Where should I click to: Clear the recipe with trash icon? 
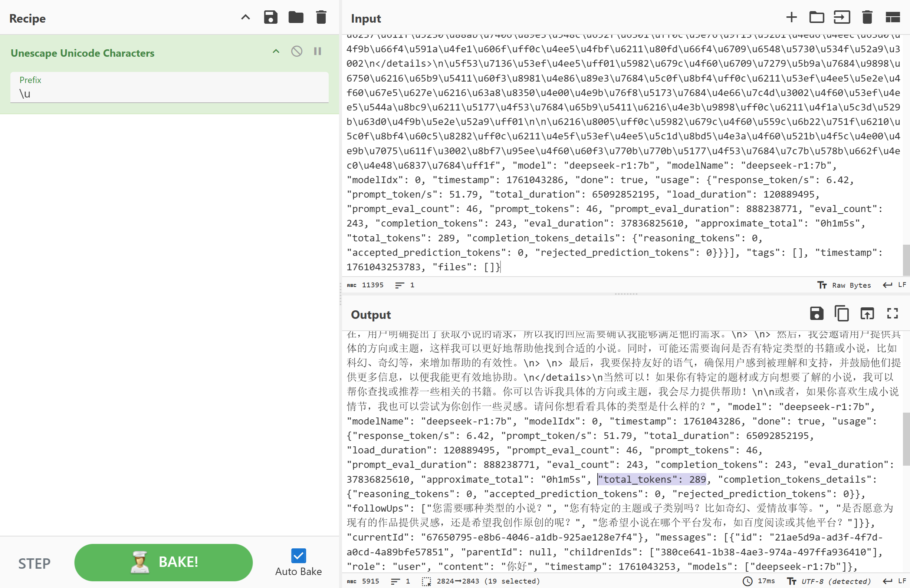pyautogui.click(x=321, y=17)
